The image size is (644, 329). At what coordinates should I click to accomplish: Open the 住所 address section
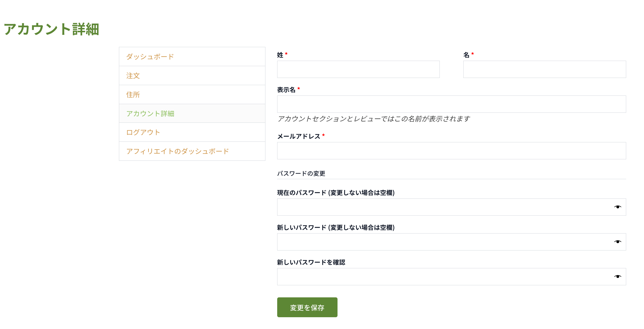point(133,95)
